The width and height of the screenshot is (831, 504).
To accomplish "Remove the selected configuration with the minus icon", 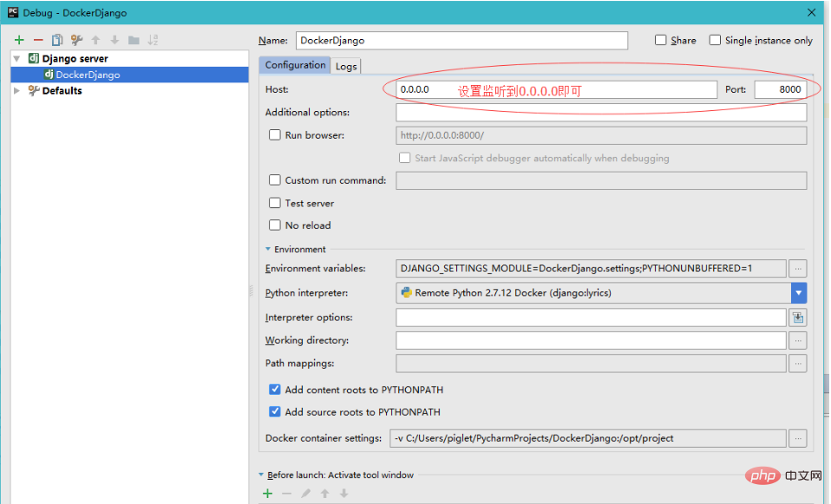I will click(x=38, y=40).
